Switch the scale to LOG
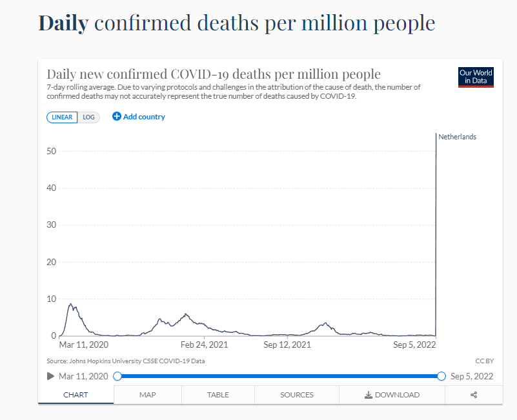The width and height of the screenshot is (517, 420). pyautogui.click(x=88, y=117)
